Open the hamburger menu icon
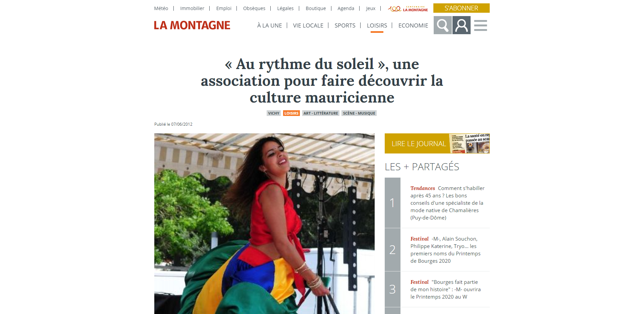This screenshot has width=644, height=314. 481,25
